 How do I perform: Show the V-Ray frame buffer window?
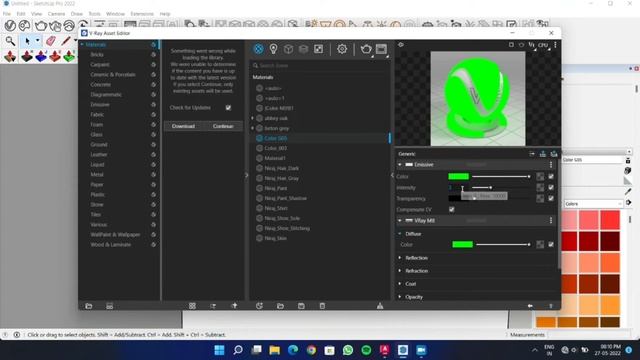(x=381, y=49)
